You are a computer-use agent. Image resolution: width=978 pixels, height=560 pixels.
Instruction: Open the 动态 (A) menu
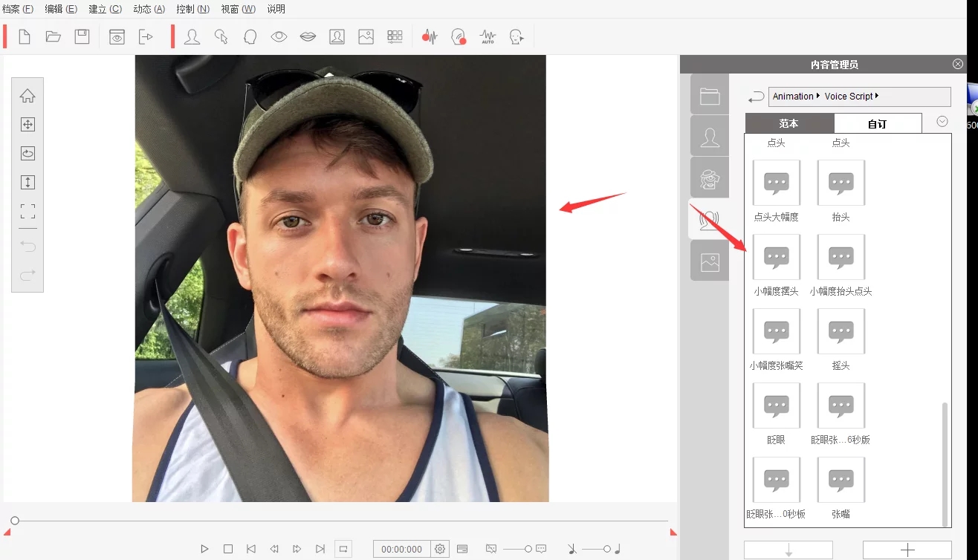(x=149, y=9)
